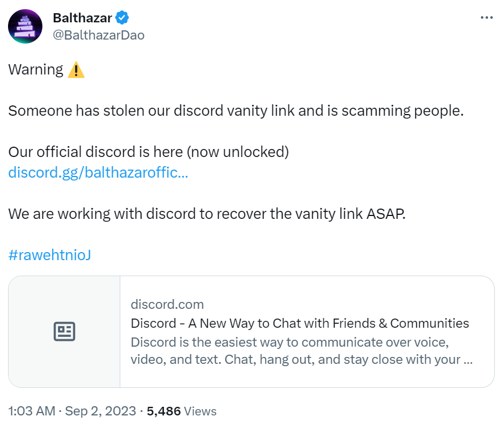The height and width of the screenshot is (424, 504).
Task: Click the "We are working with discord" sentence
Action: (207, 214)
